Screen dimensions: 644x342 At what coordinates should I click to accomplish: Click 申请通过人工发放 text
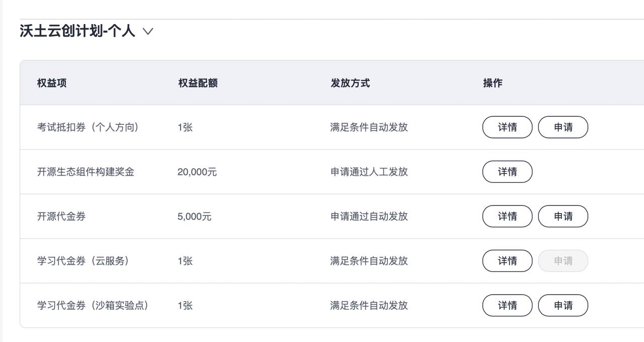369,172
